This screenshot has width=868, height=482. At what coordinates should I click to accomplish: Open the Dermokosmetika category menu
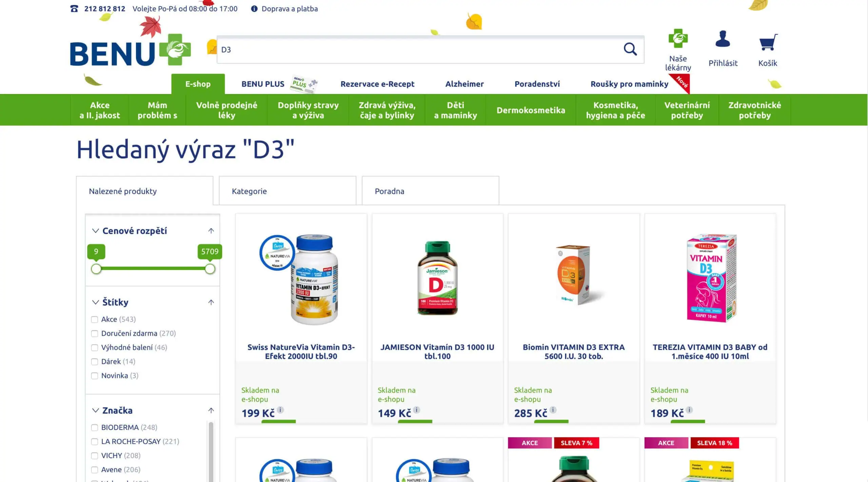531,110
